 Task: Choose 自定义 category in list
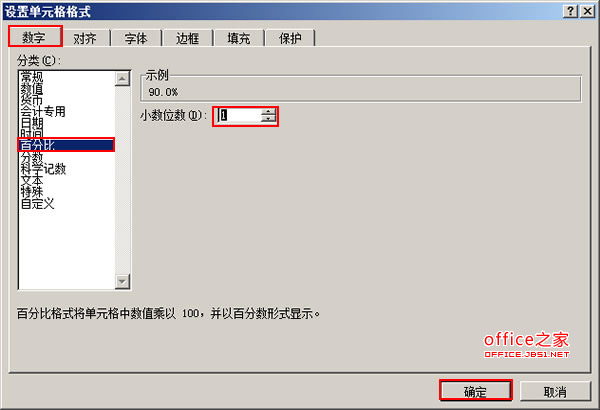pyautogui.click(x=38, y=203)
